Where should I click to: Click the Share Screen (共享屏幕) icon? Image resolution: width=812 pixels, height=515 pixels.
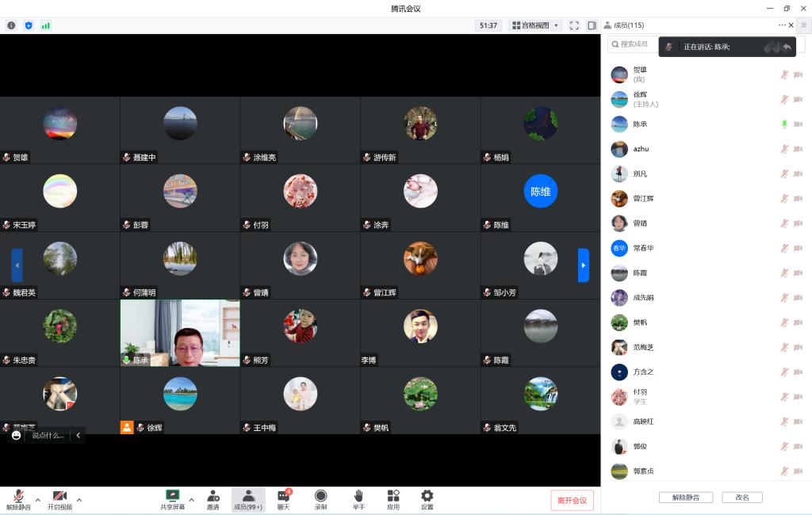tap(172, 496)
